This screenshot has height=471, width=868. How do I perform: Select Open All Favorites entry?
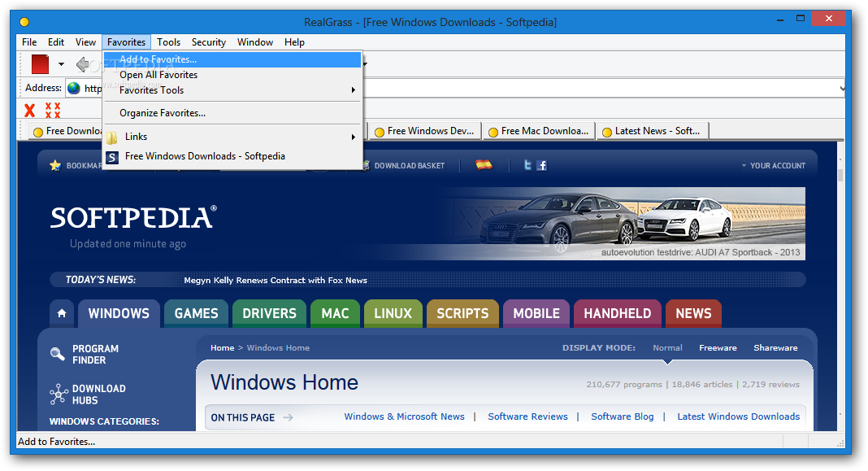point(232,75)
